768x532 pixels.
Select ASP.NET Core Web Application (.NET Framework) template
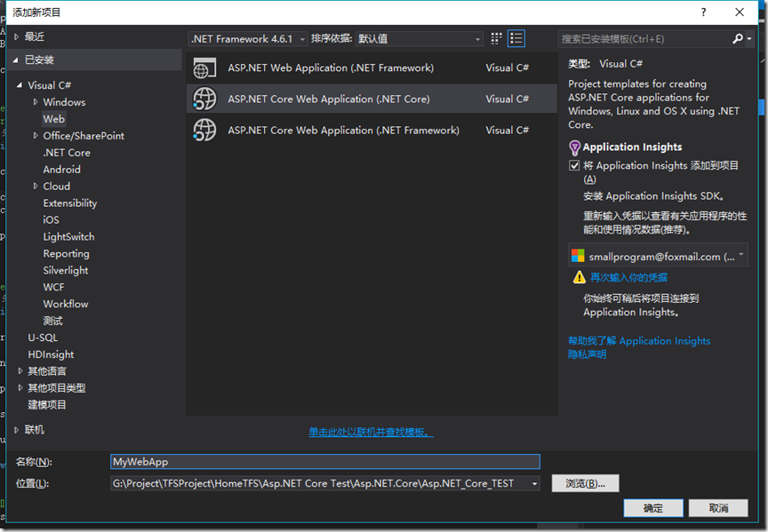pos(372,131)
